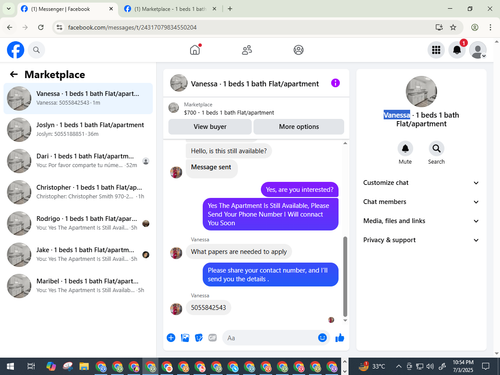Open the emoji picker smiley icon

click(322, 338)
